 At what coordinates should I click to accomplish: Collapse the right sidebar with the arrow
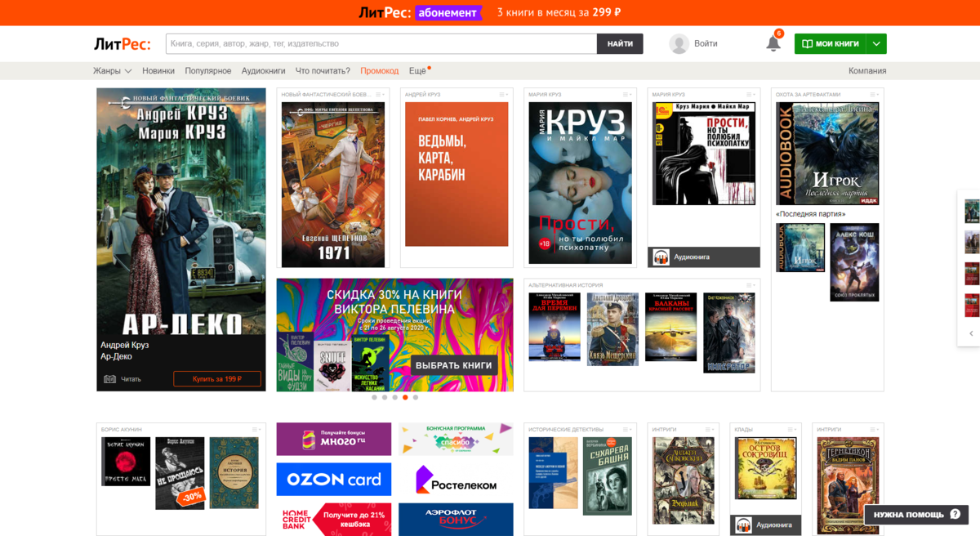pos(971,333)
